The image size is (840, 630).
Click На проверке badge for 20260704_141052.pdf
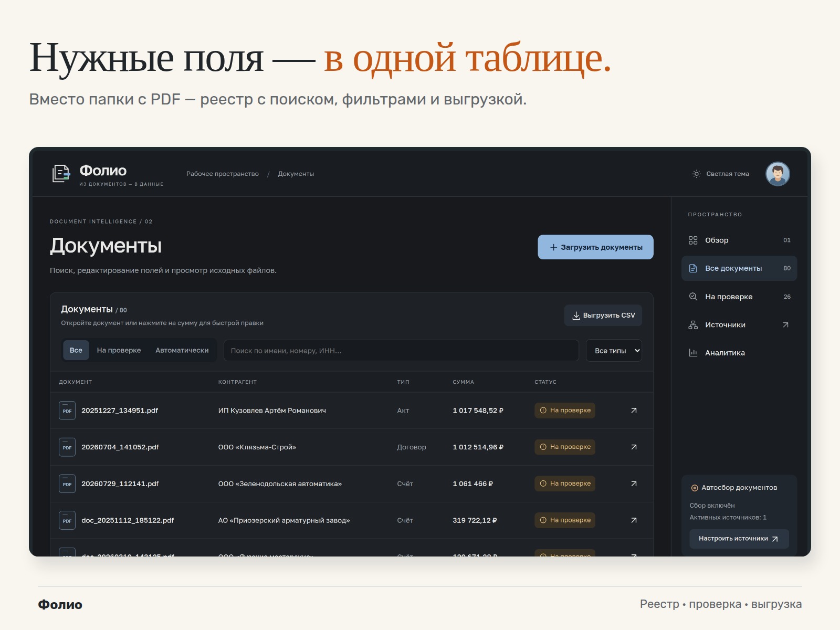pyautogui.click(x=565, y=447)
